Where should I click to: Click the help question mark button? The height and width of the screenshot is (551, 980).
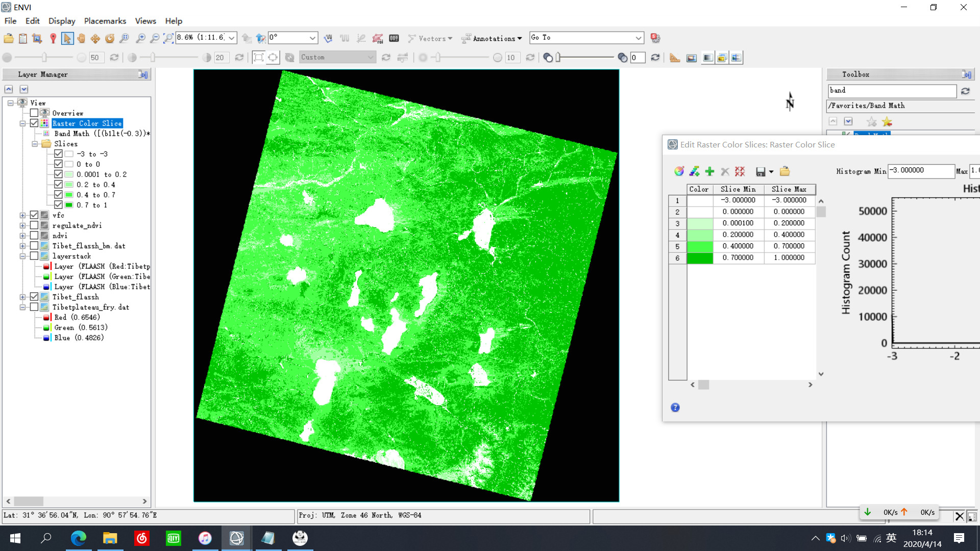click(675, 407)
